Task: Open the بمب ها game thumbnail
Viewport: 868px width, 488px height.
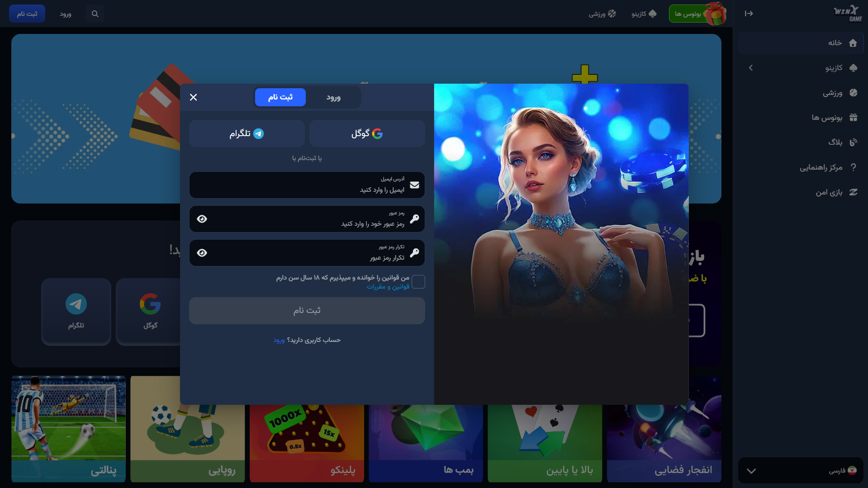Action: pyautogui.click(x=426, y=443)
